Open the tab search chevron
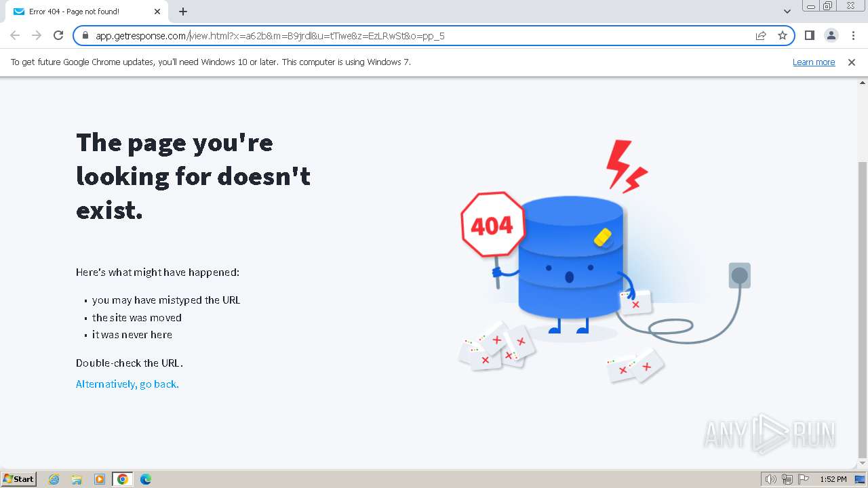This screenshot has width=868, height=488. pyautogui.click(x=787, y=12)
